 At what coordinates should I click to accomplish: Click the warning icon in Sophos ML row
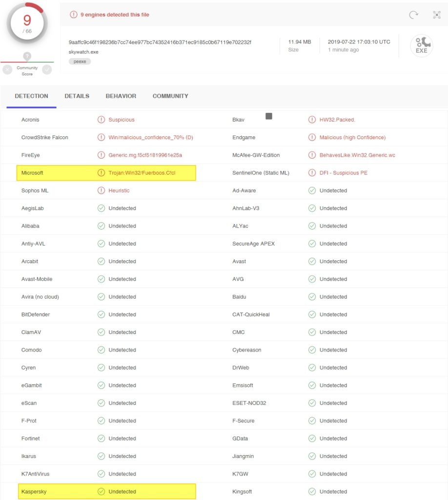[x=101, y=190]
